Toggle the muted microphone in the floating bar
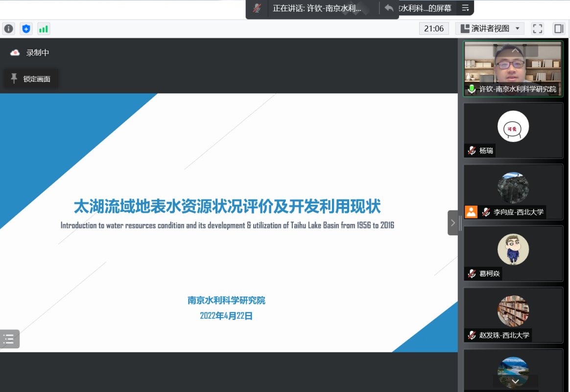This screenshot has height=392, width=570. [x=257, y=8]
